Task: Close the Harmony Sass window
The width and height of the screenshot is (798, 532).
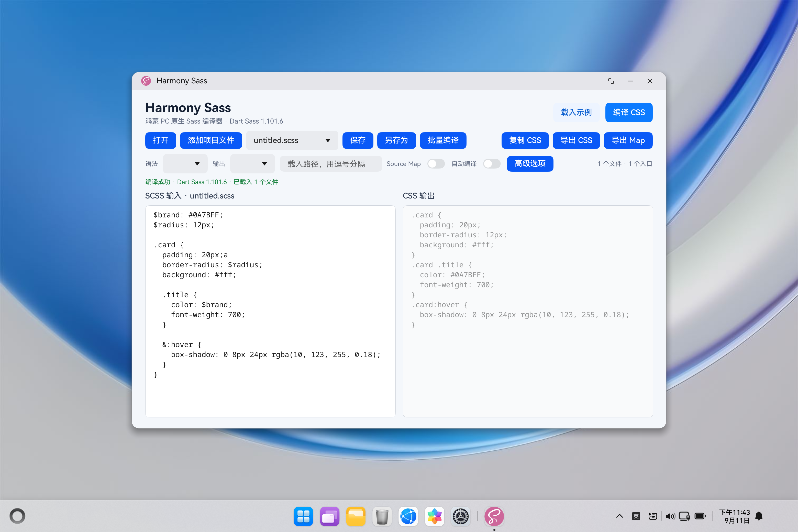Action: (650, 81)
